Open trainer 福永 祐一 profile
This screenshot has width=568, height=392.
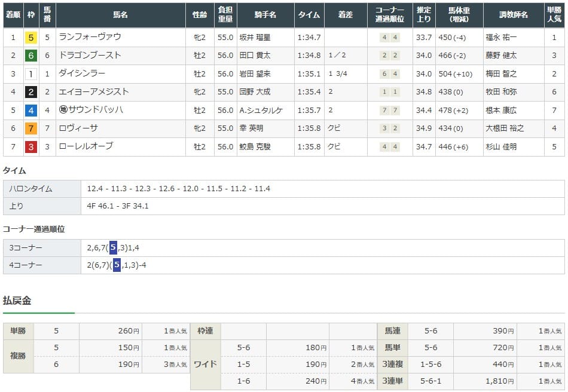(x=502, y=38)
